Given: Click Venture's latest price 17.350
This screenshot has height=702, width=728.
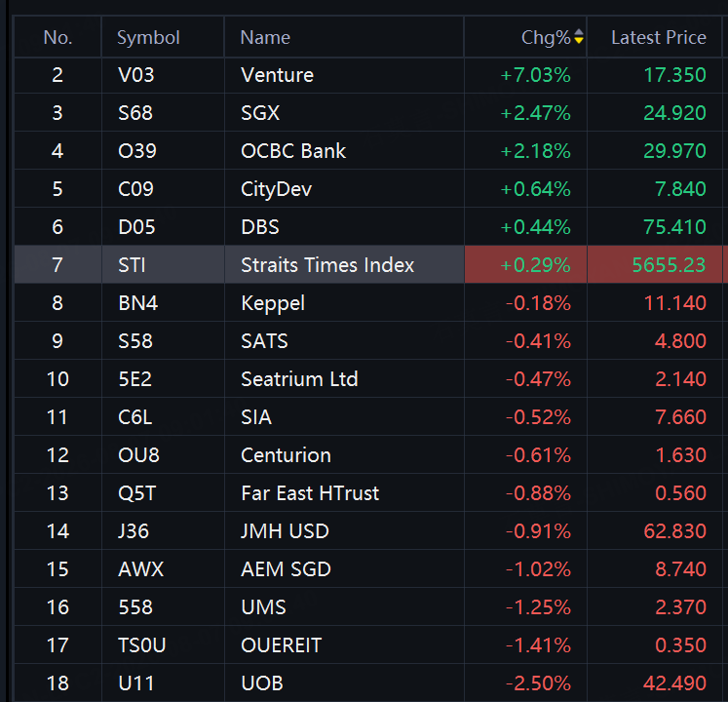Looking at the screenshot, I should point(674,75).
